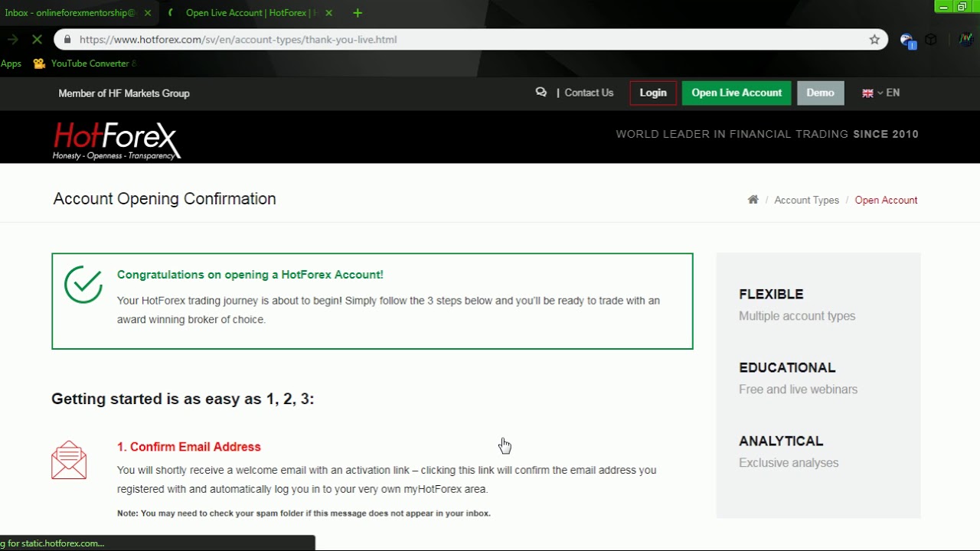Select the 'Account Opening Confirmation' title

pos(165,199)
